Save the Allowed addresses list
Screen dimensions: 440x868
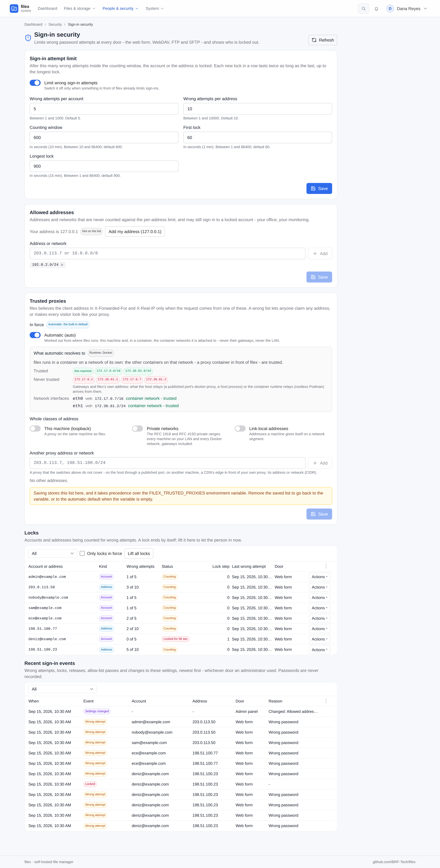click(x=319, y=277)
